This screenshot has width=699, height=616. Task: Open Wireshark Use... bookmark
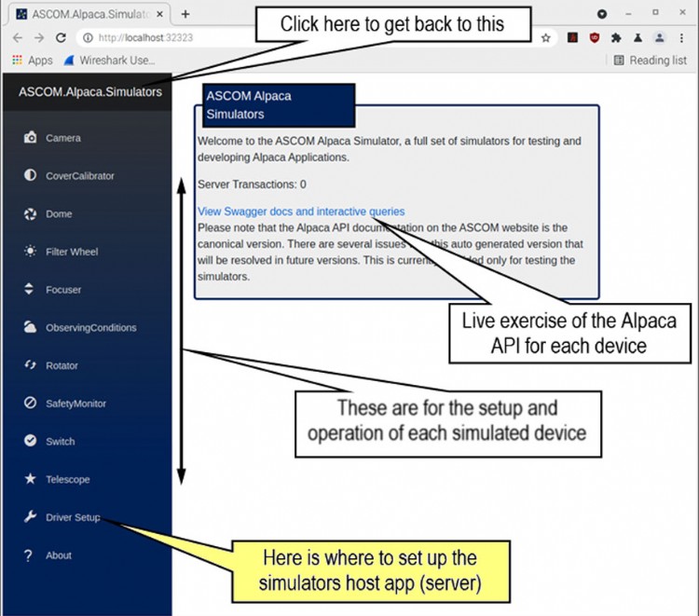point(109,61)
